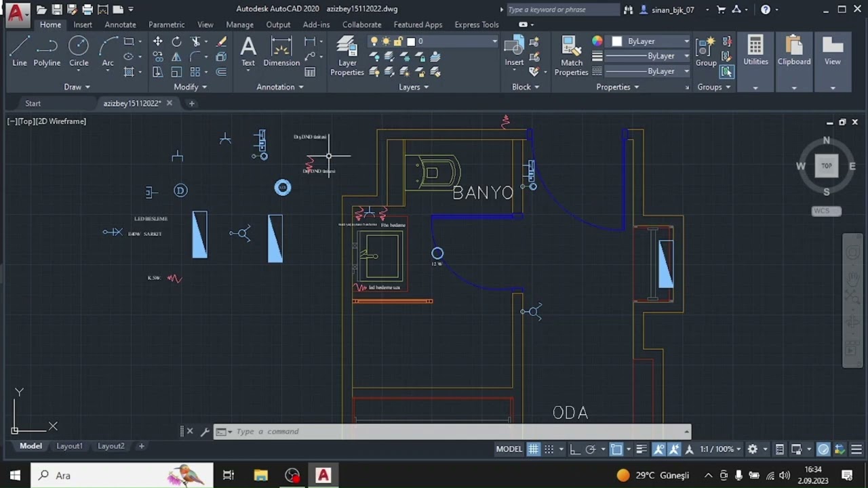
Task: Select the Copy tool icon
Action: click(x=158, y=57)
